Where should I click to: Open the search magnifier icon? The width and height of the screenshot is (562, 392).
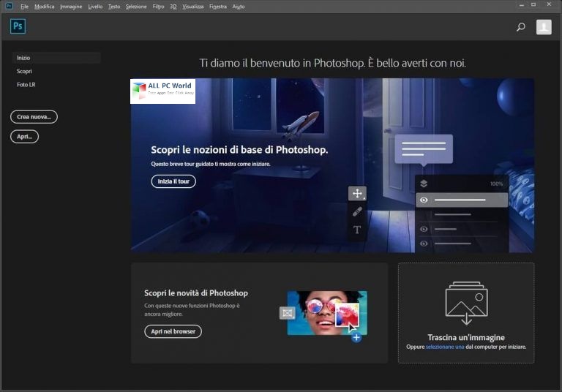click(x=521, y=27)
